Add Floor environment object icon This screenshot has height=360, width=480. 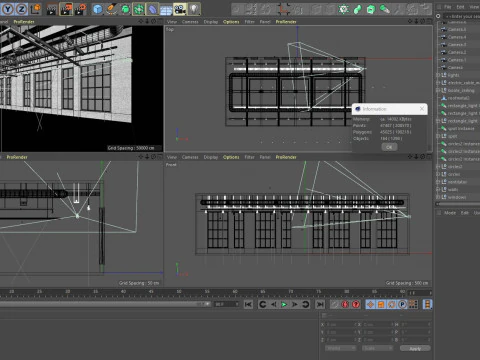pyautogui.click(x=166, y=9)
